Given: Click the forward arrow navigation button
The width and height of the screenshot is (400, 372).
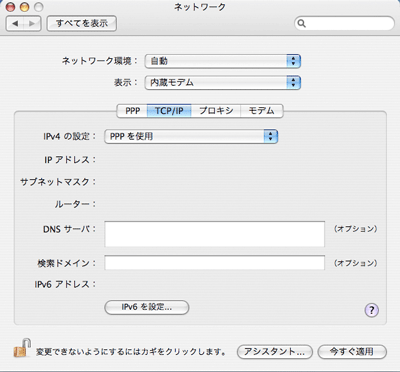Looking at the screenshot, I should [x=32, y=23].
